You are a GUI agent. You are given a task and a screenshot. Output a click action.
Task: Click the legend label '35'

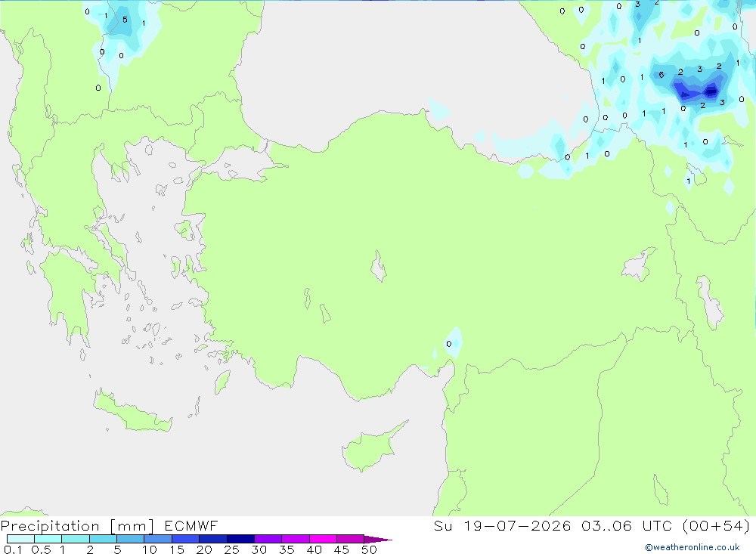(287, 549)
